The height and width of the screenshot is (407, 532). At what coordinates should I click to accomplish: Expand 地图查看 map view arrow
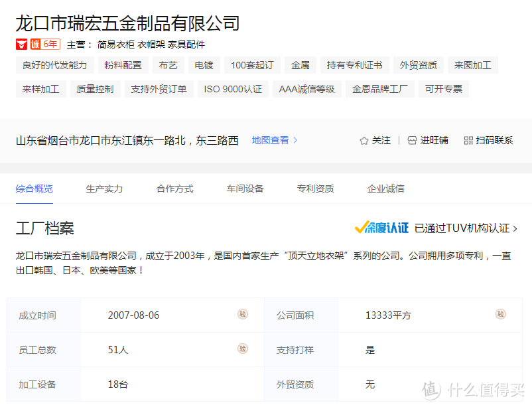(295, 140)
